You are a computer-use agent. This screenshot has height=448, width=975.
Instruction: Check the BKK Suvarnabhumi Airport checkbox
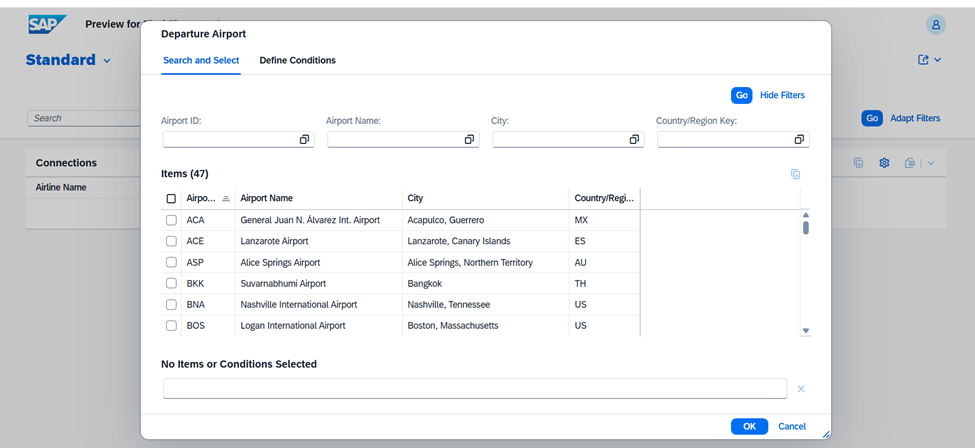pyautogui.click(x=171, y=284)
